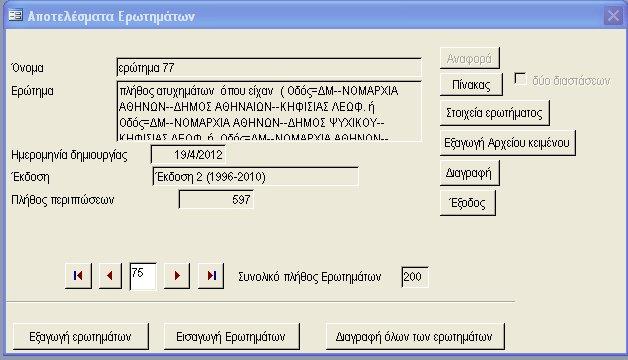The image size is (628, 360).
Task: Click Διαγραφή όλων των ερωτημάτων button
Action: 415,337
